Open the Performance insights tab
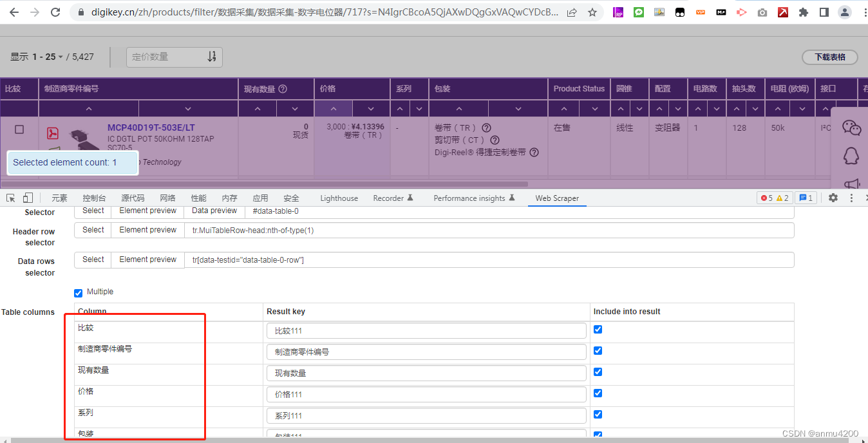The image size is (868, 443). pyautogui.click(x=475, y=198)
